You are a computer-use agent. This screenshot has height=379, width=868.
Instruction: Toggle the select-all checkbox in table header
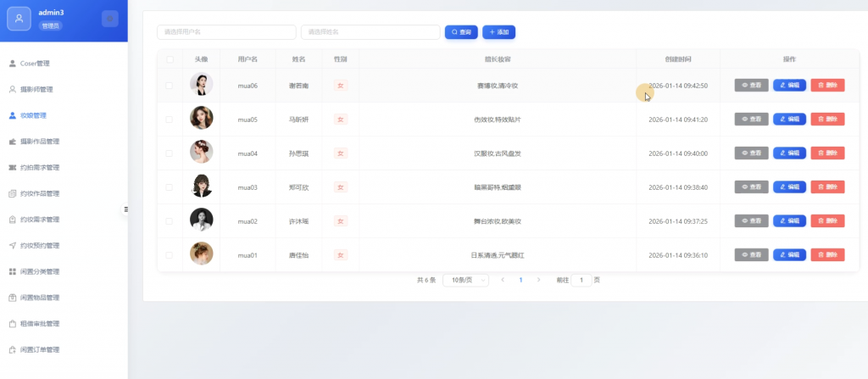(x=170, y=59)
